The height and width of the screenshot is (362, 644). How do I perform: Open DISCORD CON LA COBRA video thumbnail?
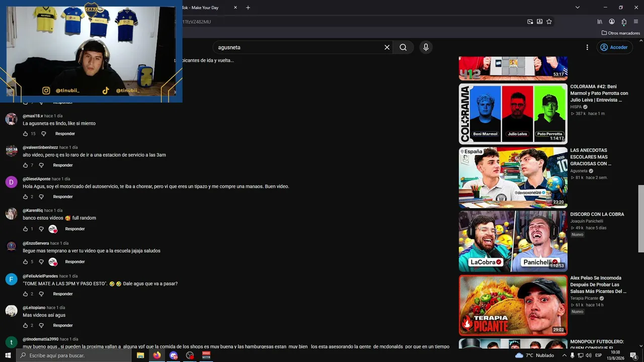pyautogui.click(x=513, y=241)
